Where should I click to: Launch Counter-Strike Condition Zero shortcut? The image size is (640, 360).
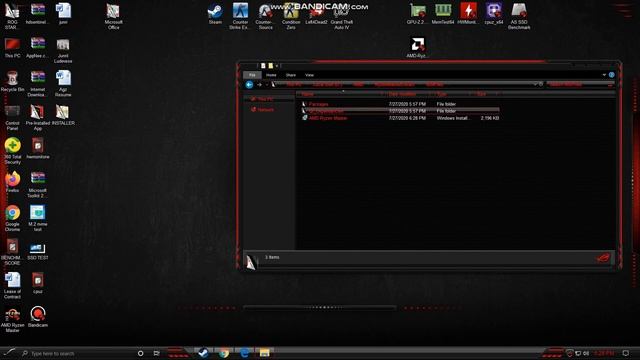[291, 16]
